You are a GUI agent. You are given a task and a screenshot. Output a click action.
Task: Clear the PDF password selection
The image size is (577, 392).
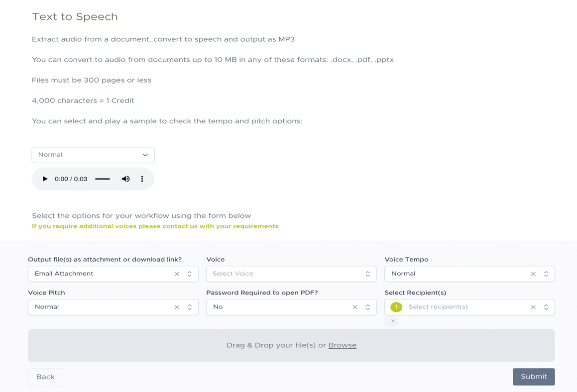click(x=355, y=307)
